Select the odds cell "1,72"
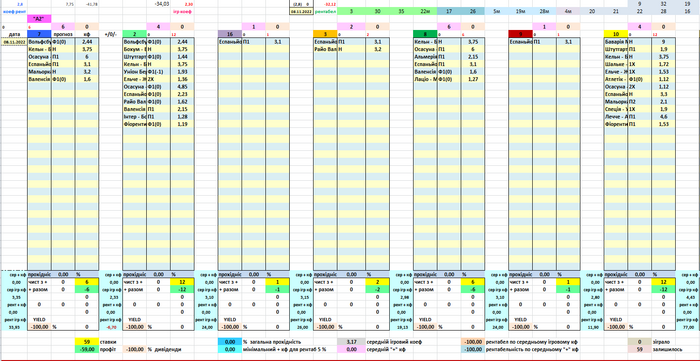700x361 pixels. point(663,64)
